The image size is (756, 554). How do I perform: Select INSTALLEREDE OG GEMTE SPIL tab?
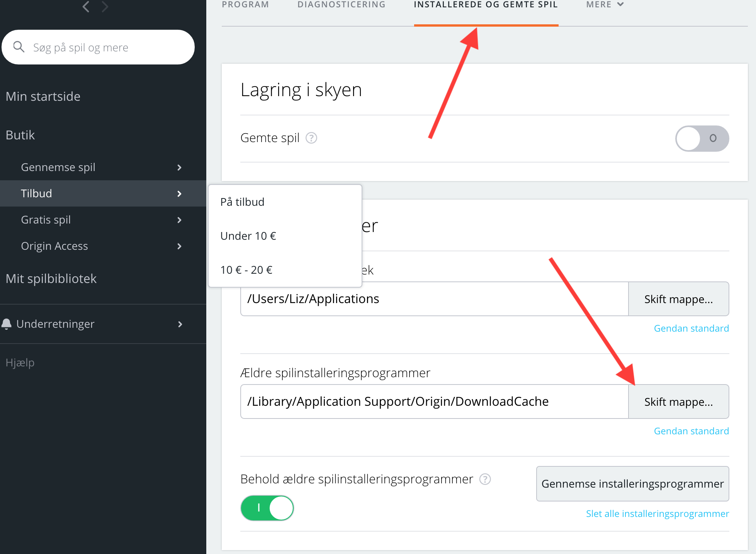486,5
